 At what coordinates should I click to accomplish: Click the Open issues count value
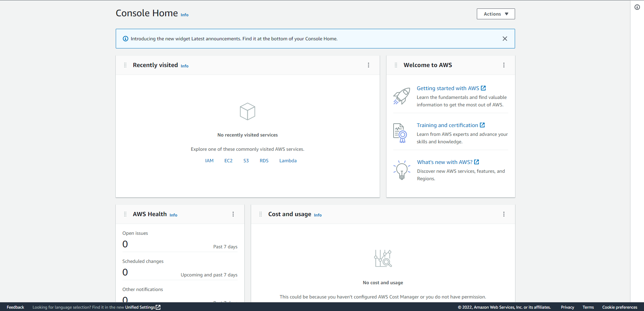[125, 244]
